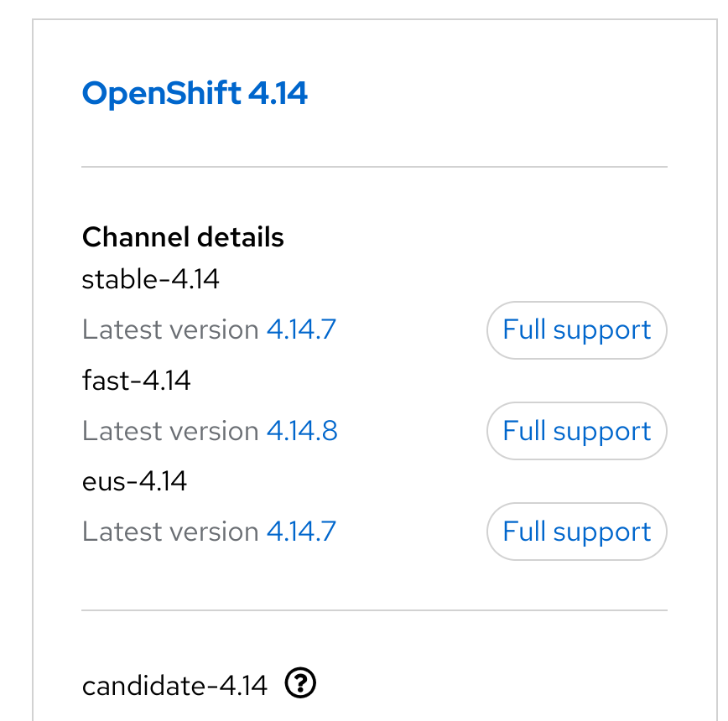Screen dimensions: 728x721
Task: Open version 4.14.7 under stable-4.14
Action: pos(301,329)
